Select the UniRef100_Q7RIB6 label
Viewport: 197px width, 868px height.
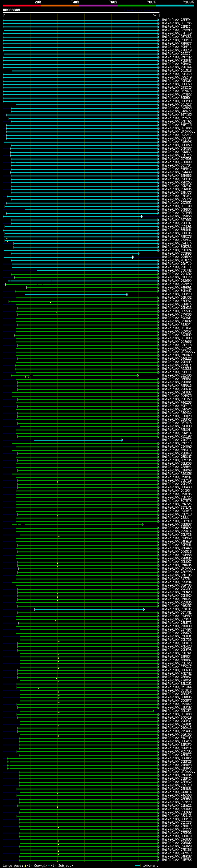point(176,850)
